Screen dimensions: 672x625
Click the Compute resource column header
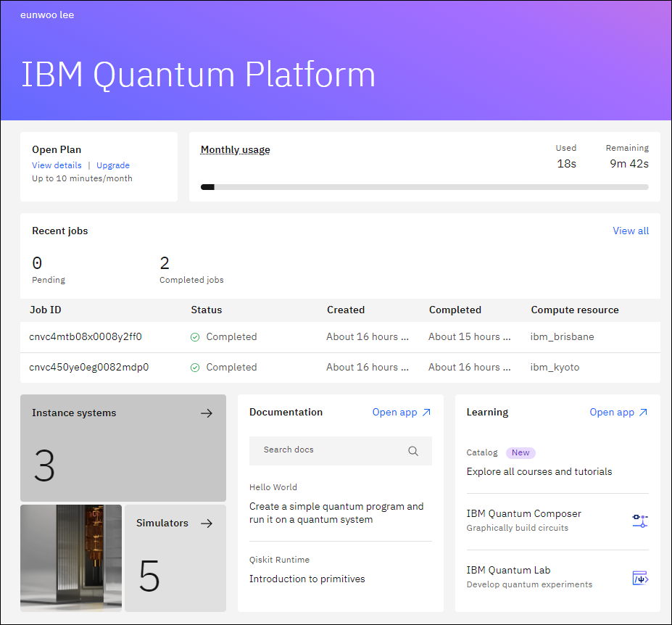click(575, 310)
